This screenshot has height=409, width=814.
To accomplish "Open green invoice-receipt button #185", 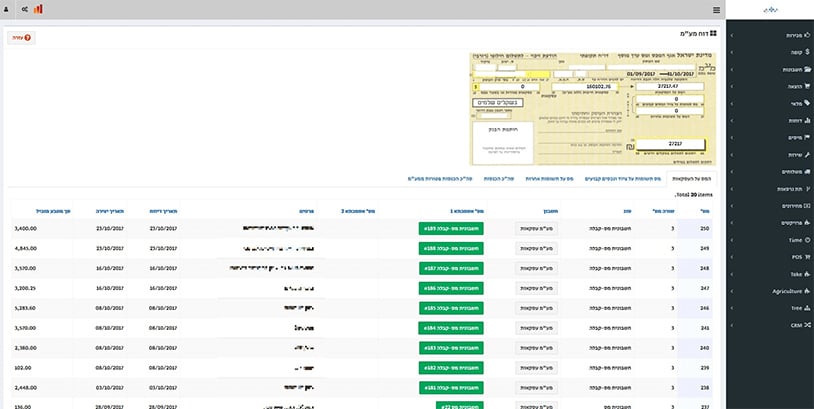I will click(451, 308).
